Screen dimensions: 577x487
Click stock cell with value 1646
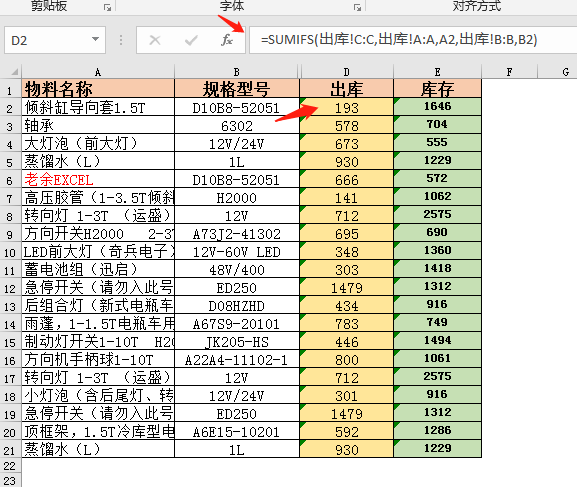pos(438,107)
